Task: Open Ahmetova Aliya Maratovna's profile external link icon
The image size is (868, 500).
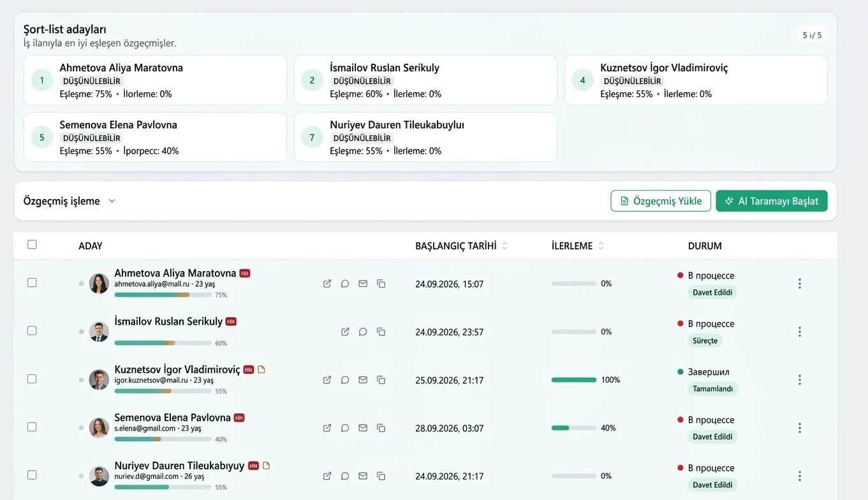Action: pos(327,284)
